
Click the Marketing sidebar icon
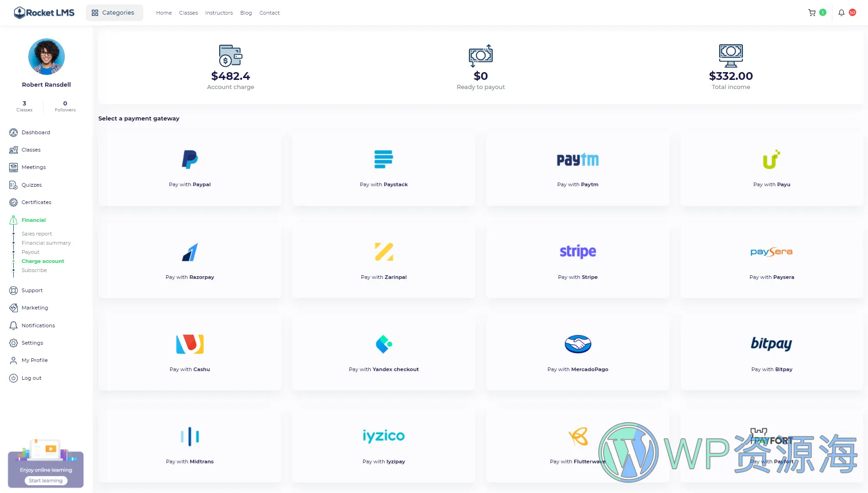[14, 308]
